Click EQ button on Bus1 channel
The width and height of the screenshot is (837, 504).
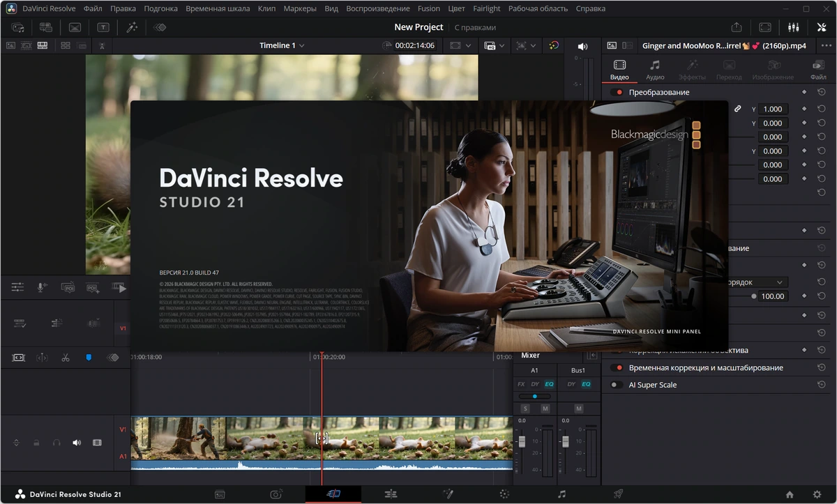586,384
